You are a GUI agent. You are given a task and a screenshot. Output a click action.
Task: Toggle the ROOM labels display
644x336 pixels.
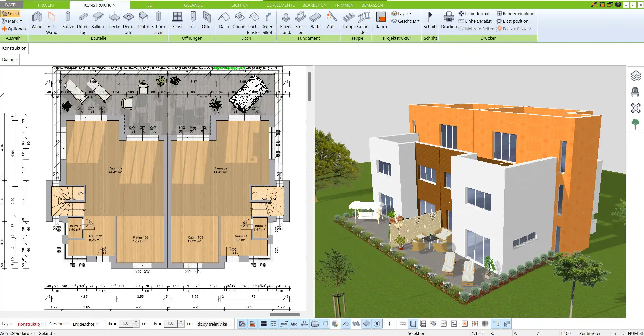coord(284,324)
